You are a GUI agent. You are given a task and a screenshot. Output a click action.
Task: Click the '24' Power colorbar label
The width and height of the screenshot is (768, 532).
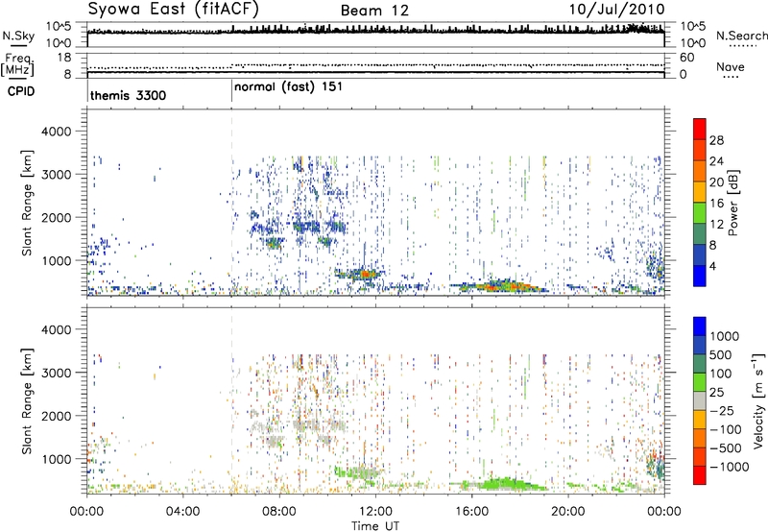click(716, 161)
